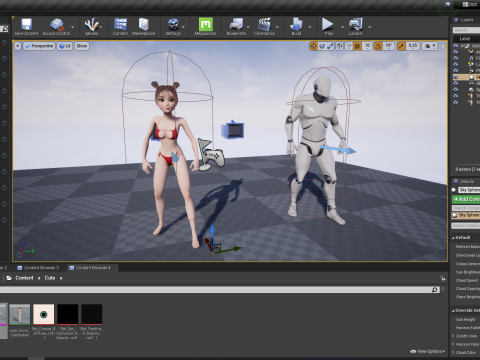Select the scale gizmo mode in viewport
Image resolution: width=480 pixels, height=360 pixels.
click(x=330, y=46)
